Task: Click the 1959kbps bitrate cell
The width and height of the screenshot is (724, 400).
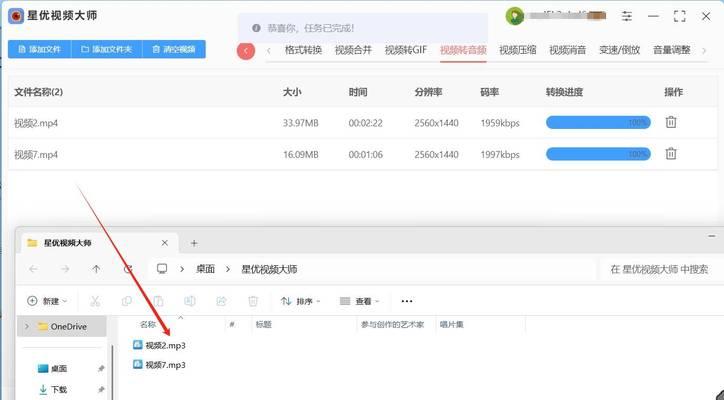Action: point(500,123)
